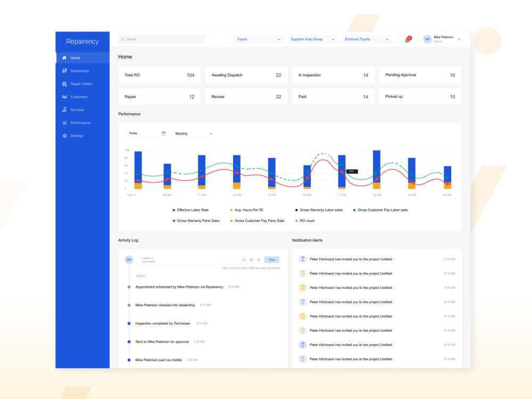
Task: Click the Dealerships icon
Action: [64, 71]
